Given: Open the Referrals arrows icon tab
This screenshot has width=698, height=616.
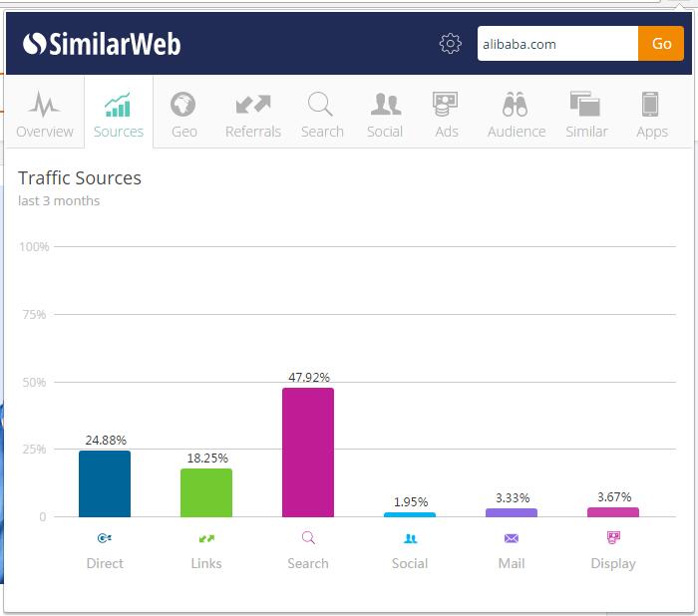Looking at the screenshot, I should point(253,114).
